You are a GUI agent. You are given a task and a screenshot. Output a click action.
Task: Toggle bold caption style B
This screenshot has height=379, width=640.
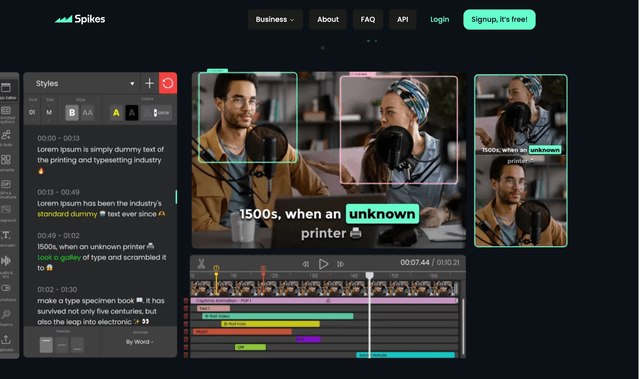coord(72,113)
